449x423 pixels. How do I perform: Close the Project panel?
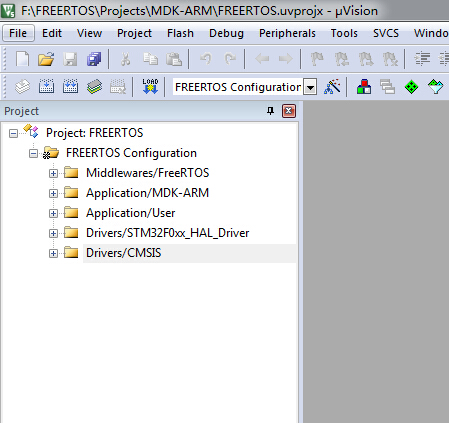[289, 111]
